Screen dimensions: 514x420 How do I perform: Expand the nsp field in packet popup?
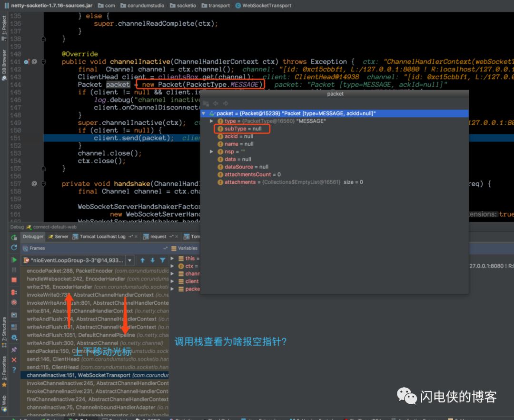coord(212,152)
